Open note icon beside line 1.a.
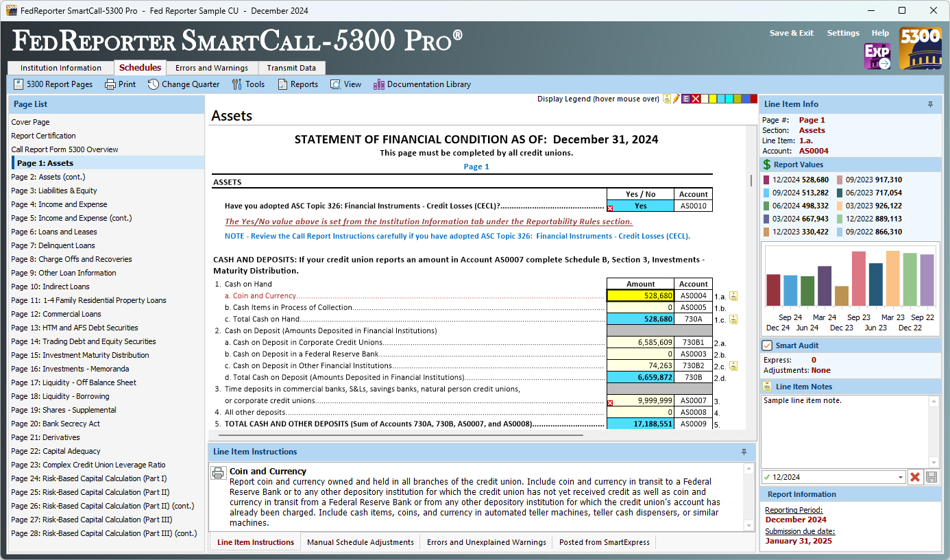The width and height of the screenshot is (950, 560). tap(733, 296)
